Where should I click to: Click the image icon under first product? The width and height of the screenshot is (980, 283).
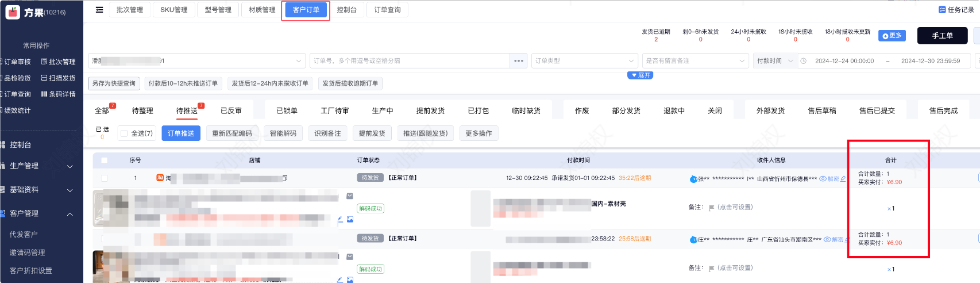coord(350,219)
